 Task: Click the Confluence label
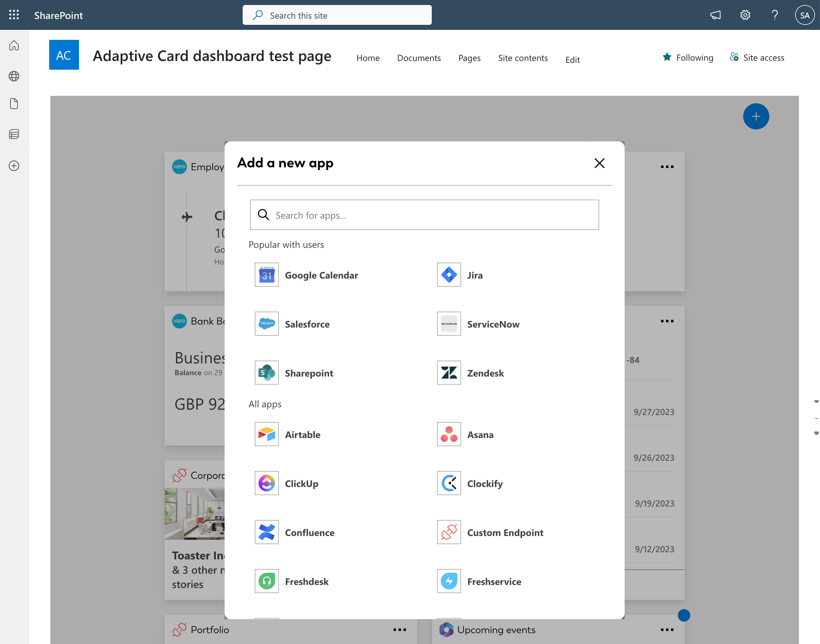(x=310, y=533)
